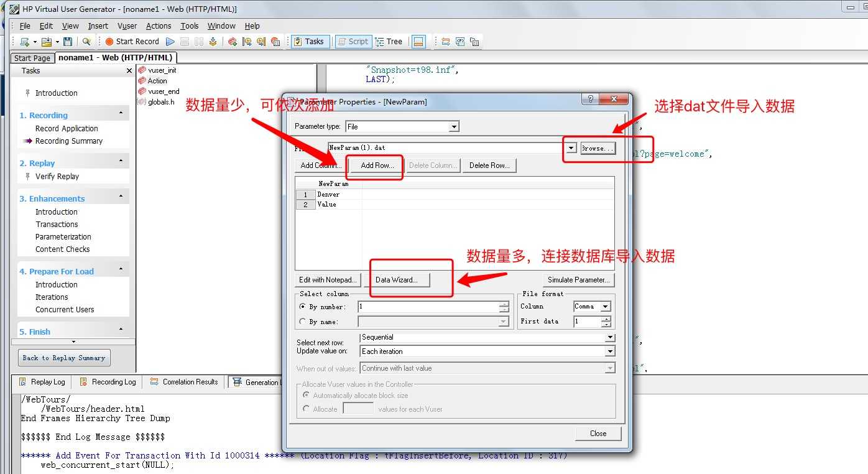Open the Correlation Results tab
Viewport: 868px width, 474px height.
pos(185,382)
